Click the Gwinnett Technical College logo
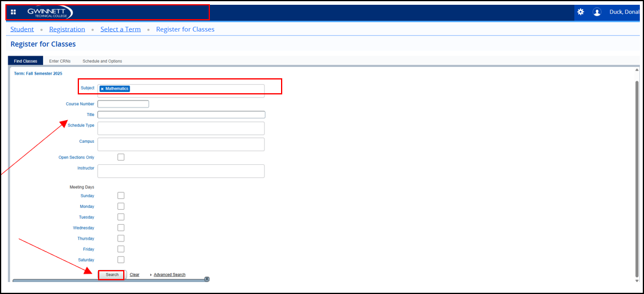This screenshot has width=644, height=294. pyautogui.click(x=50, y=12)
